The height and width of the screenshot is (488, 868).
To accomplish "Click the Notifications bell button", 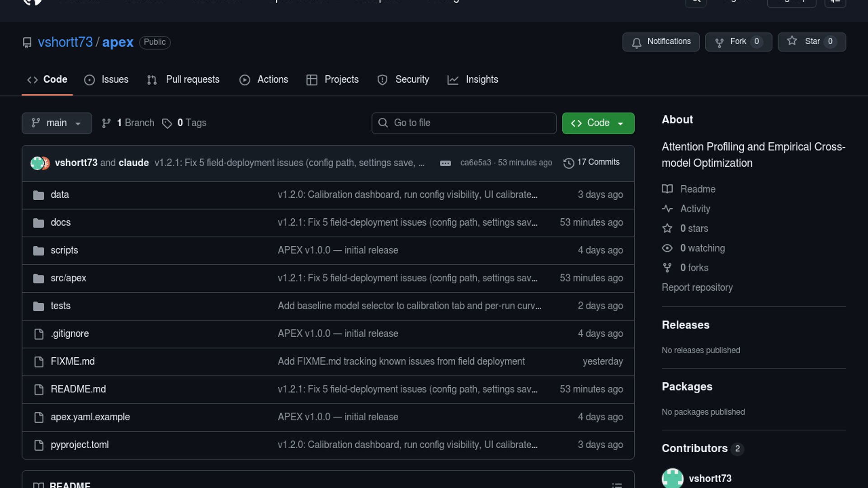I will point(660,42).
